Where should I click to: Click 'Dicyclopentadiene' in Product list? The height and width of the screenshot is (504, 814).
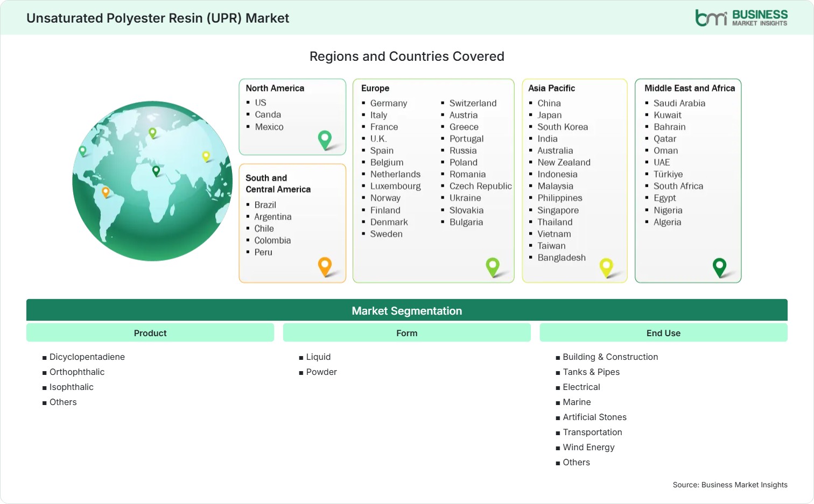point(87,357)
